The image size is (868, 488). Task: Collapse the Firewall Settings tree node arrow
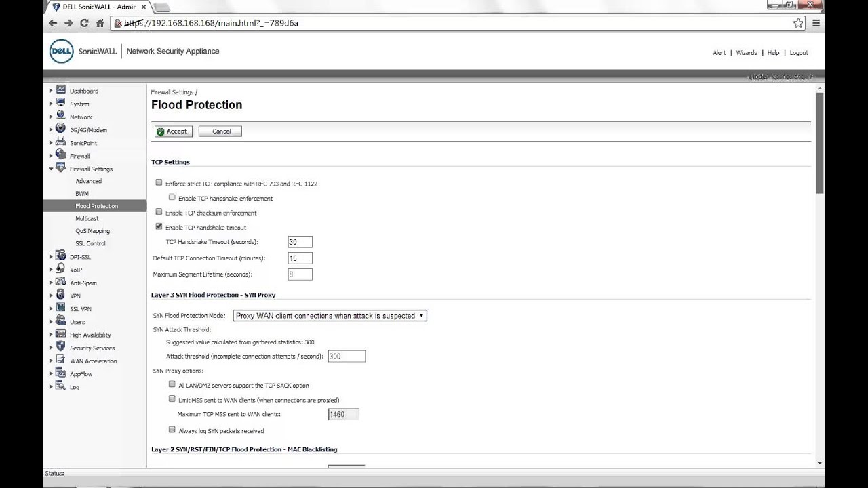(51, 169)
